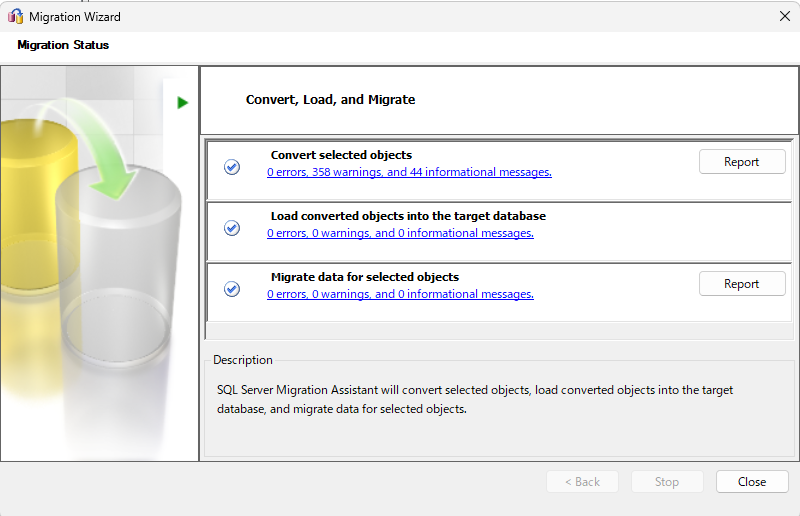800x516 pixels.
Task: Open the Load converted objects messages link
Action: [x=400, y=233]
